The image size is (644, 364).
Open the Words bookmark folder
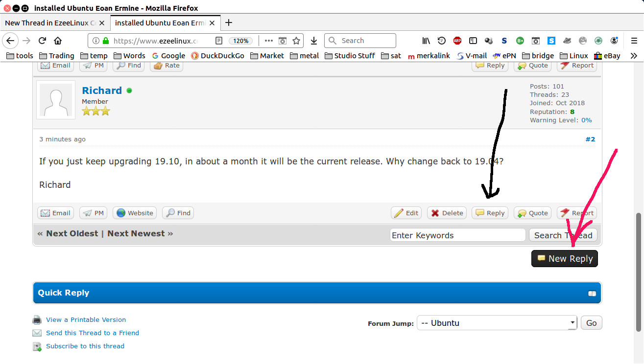(129, 56)
